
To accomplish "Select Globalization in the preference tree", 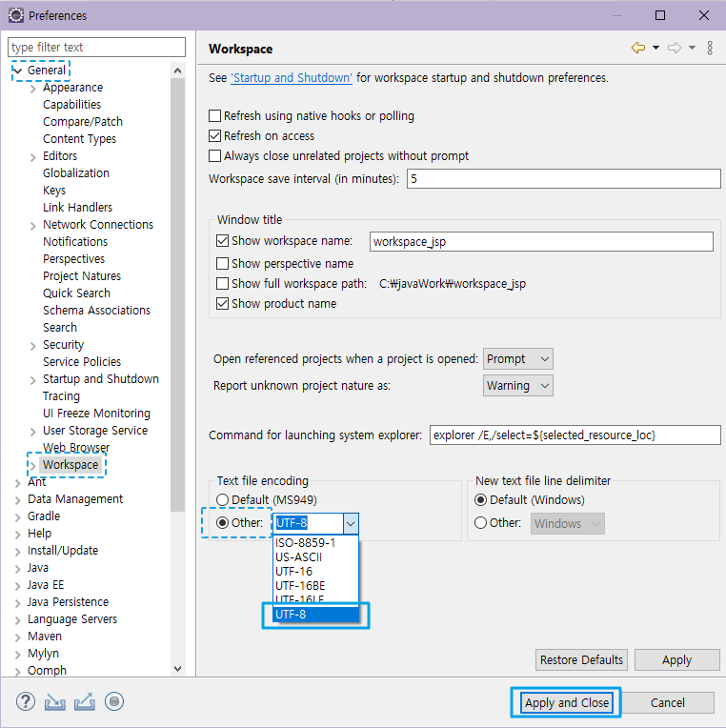I will click(x=76, y=173).
